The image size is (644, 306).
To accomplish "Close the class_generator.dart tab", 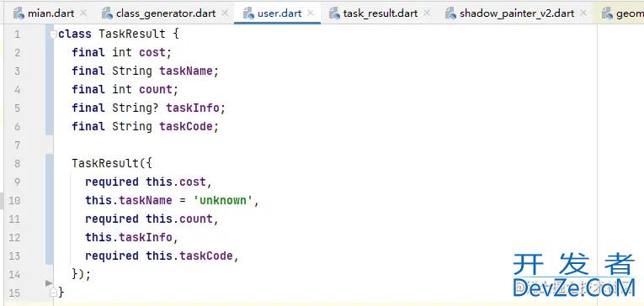I will pos(225,13).
